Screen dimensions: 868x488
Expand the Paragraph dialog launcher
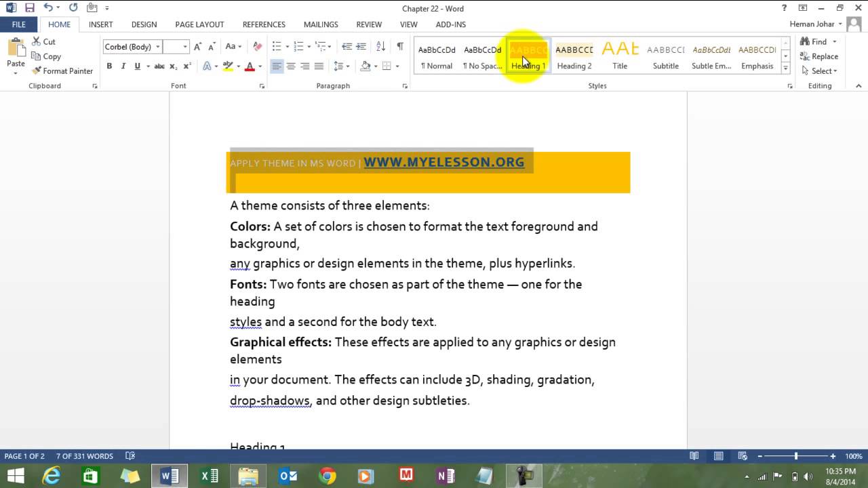click(405, 86)
